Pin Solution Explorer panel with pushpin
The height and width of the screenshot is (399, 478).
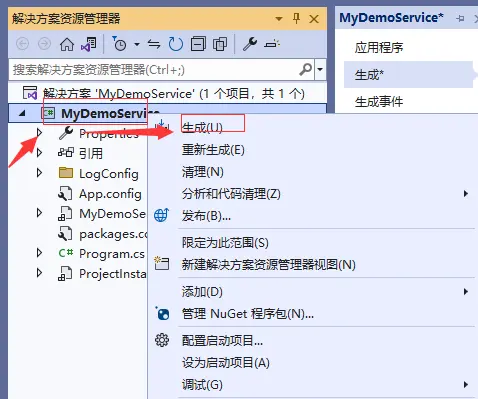tap(296, 18)
